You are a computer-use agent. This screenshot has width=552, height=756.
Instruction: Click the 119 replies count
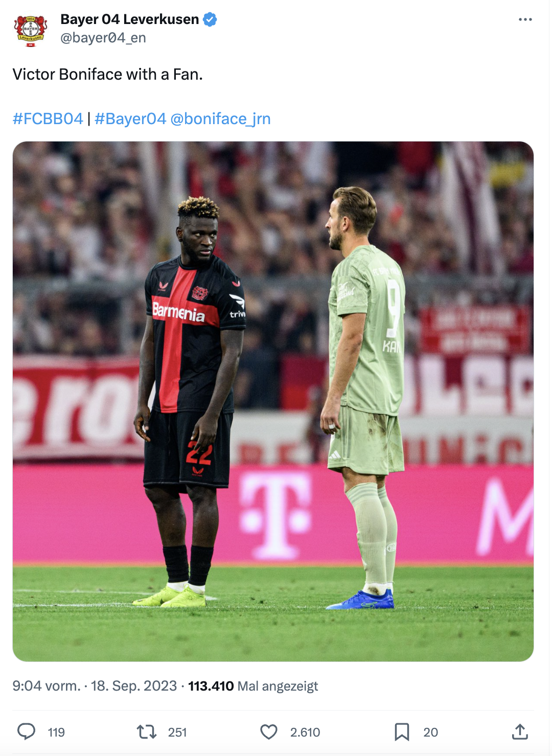pos(56,733)
